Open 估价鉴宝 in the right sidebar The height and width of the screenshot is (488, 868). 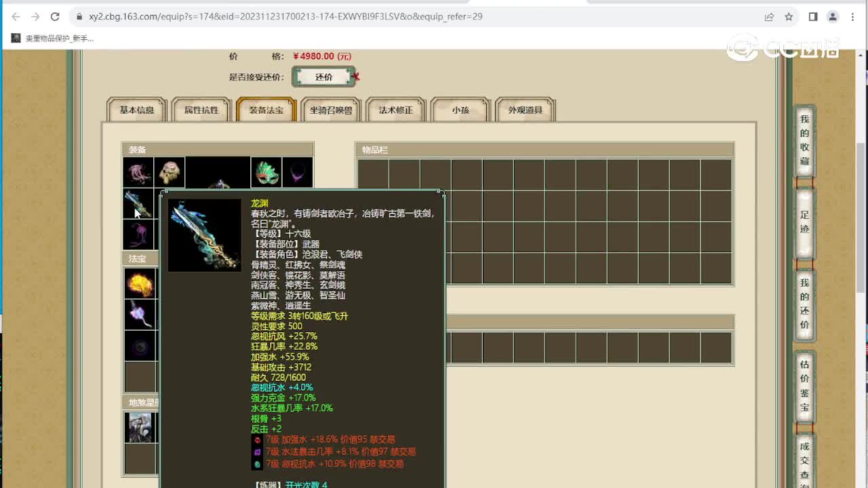coord(804,386)
